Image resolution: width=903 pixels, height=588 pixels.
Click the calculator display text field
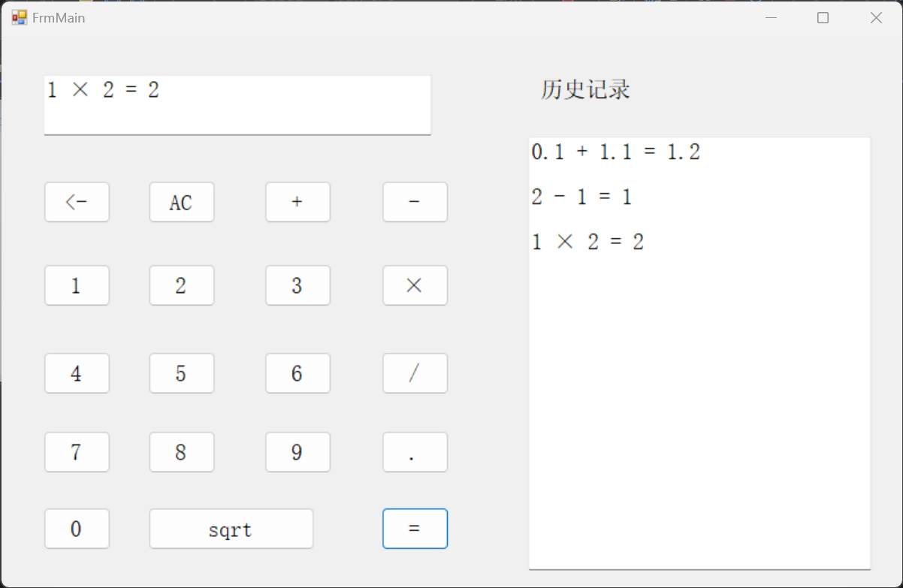(x=237, y=105)
